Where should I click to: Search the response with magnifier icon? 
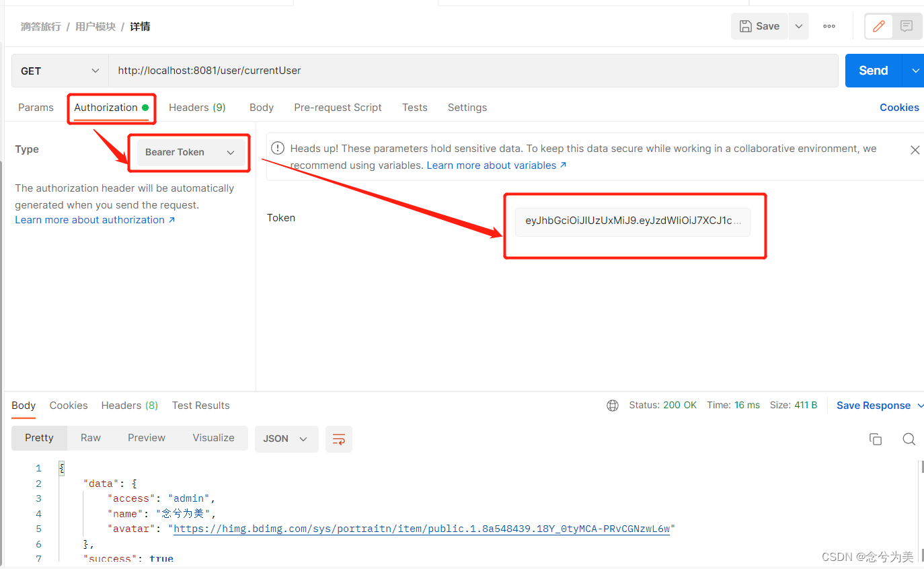909,439
